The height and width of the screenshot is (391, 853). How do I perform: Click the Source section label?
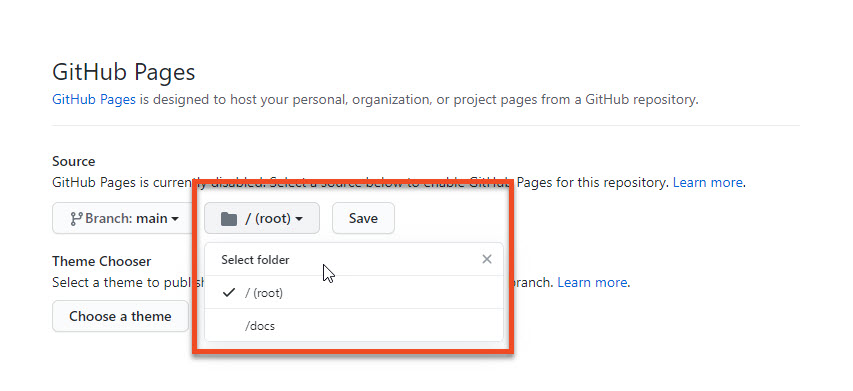coord(73,162)
